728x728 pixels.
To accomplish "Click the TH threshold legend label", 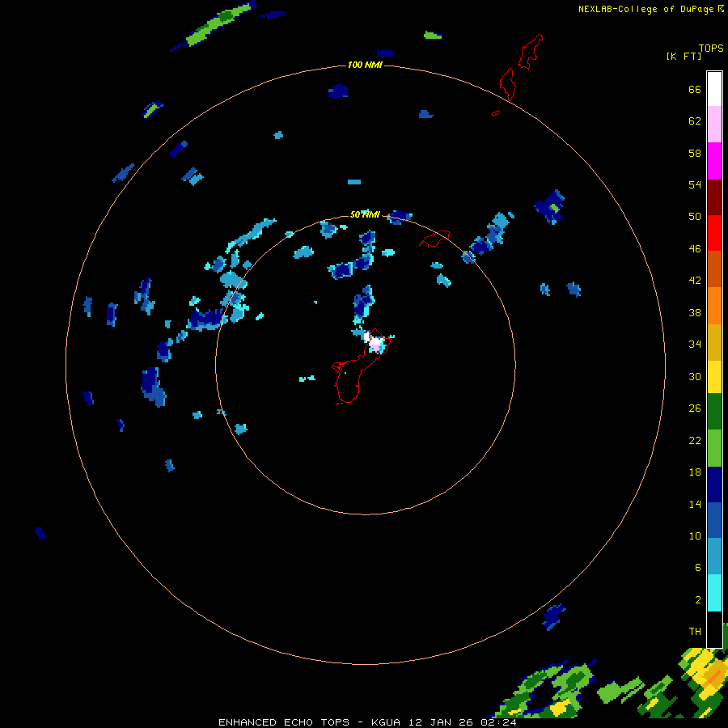I will click(x=695, y=631).
